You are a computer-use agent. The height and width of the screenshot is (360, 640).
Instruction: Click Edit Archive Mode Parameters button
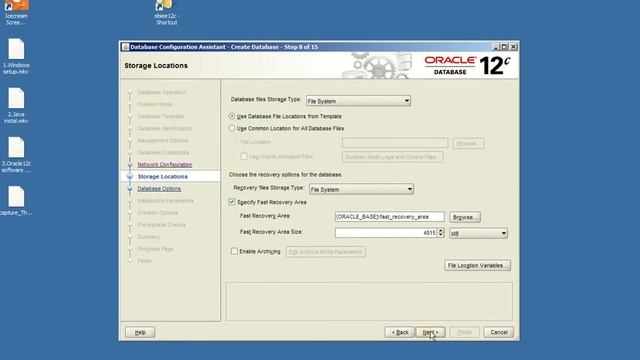pyautogui.click(x=325, y=252)
